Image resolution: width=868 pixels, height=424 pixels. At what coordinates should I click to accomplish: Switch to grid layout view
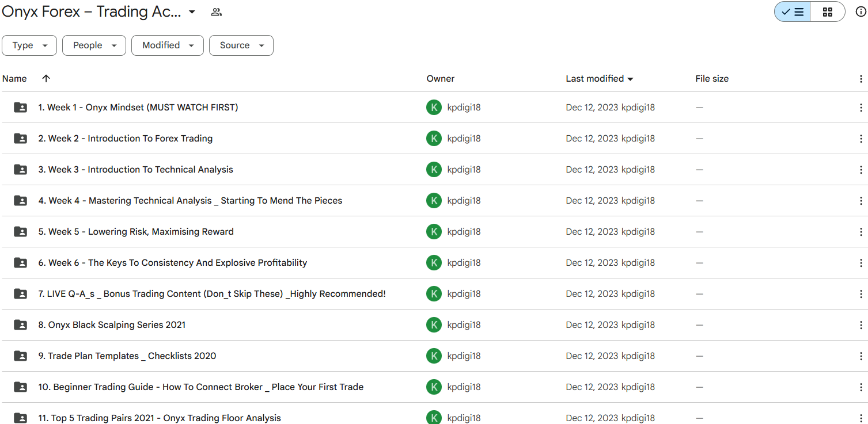[827, 12]
